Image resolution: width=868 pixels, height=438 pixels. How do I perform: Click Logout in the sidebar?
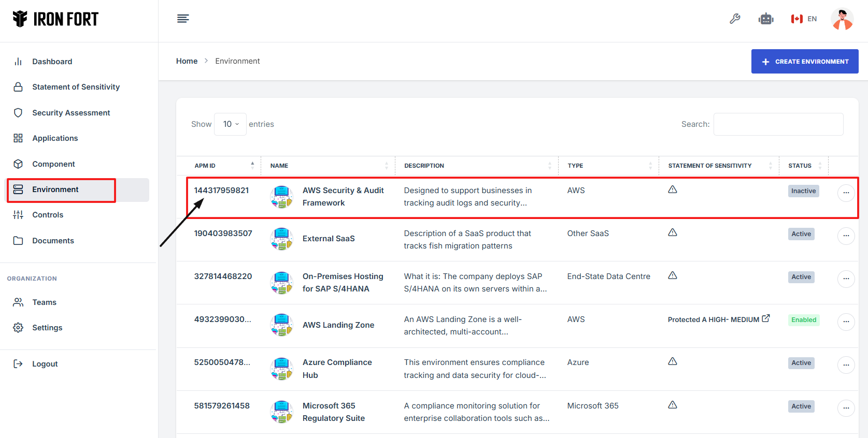[45, 364]
